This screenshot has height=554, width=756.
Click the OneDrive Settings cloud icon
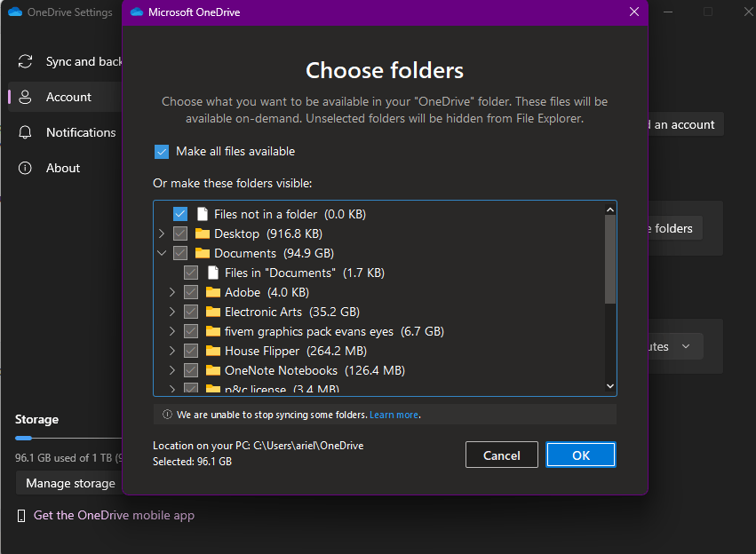coord(15,12)
